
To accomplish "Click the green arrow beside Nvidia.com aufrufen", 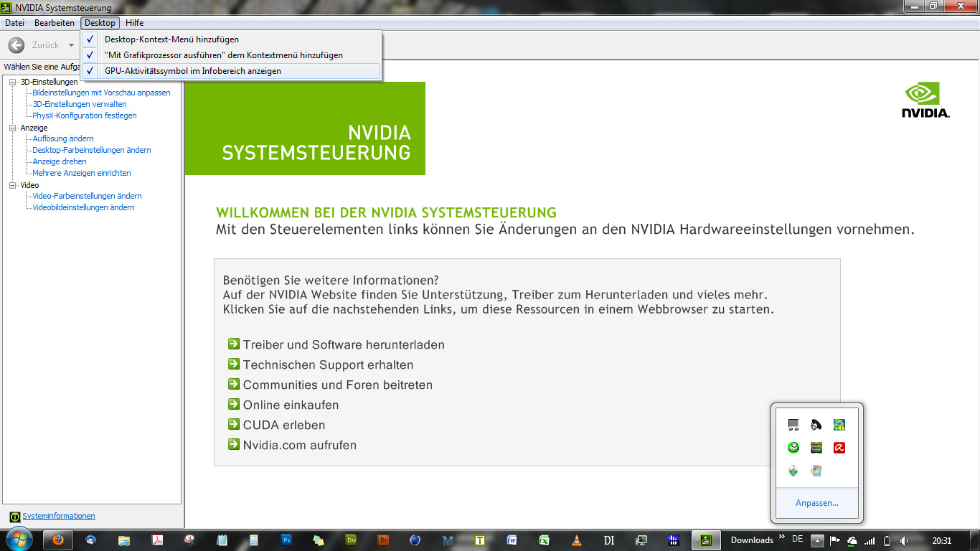I will pos(233,445).
